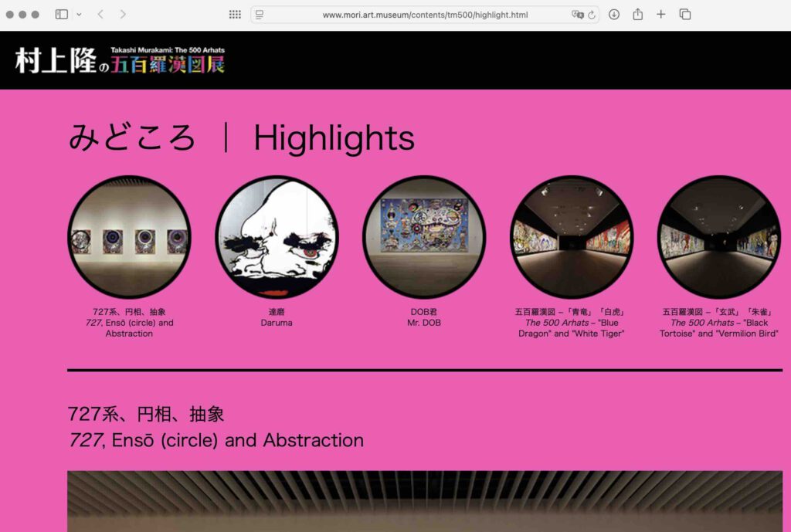Click the mori.art.museum address bar
791x532 pixels.
425,15
